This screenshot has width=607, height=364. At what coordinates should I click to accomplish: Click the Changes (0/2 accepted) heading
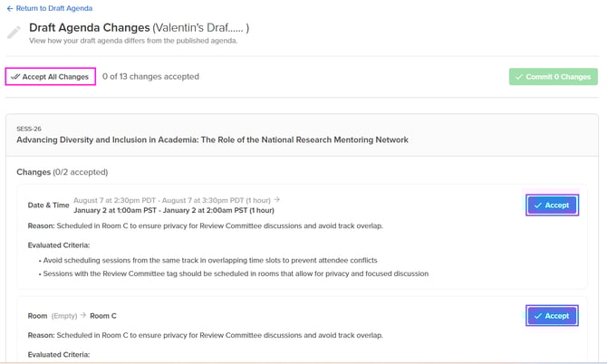point(62,172)
